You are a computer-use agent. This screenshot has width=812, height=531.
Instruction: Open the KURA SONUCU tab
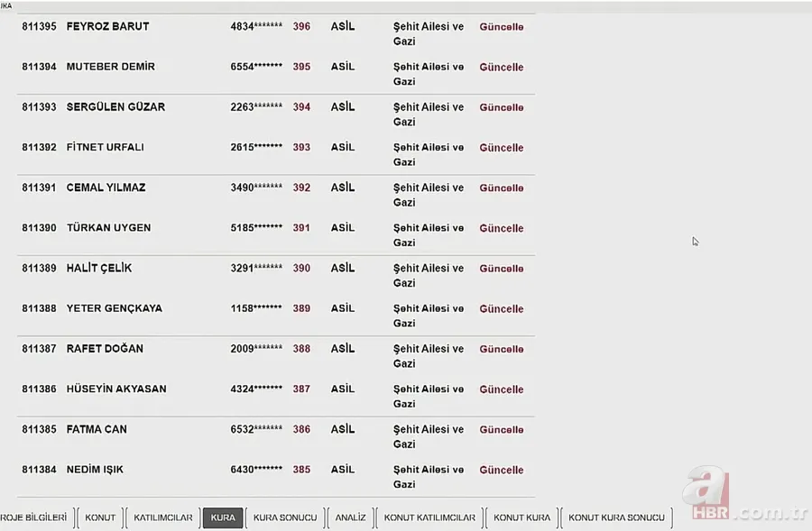(285, 517)
